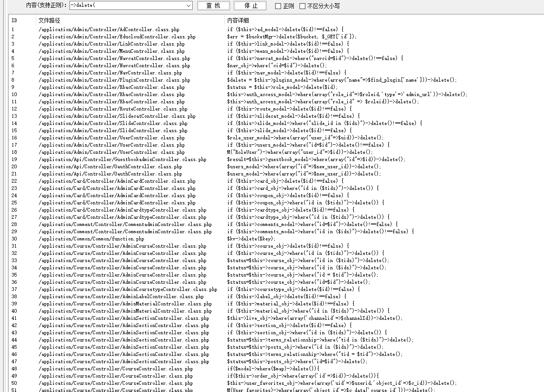Click the $nav_obj->where("cid=$id") code line
The height and width of the screenshot is (392, 544).
(x=277, y=65)
